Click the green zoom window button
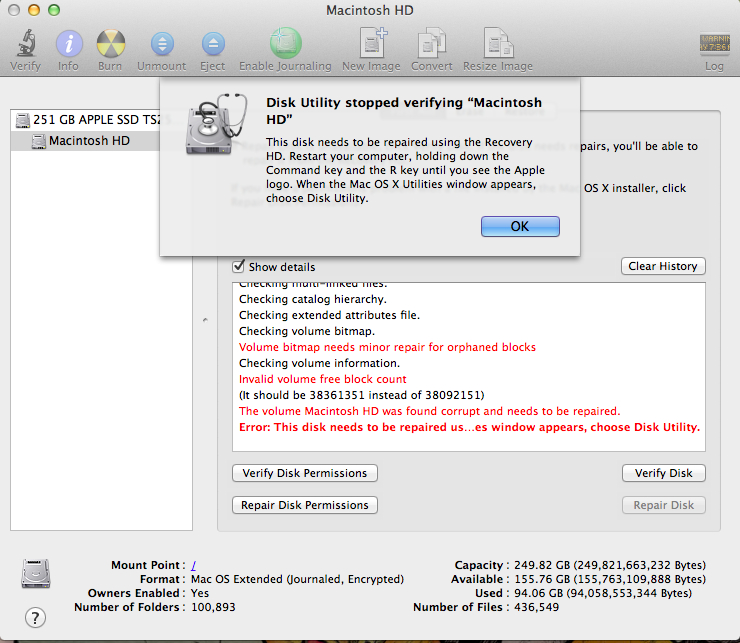Image resolution: width=740 pixels, height=643 pixels. 54,10
